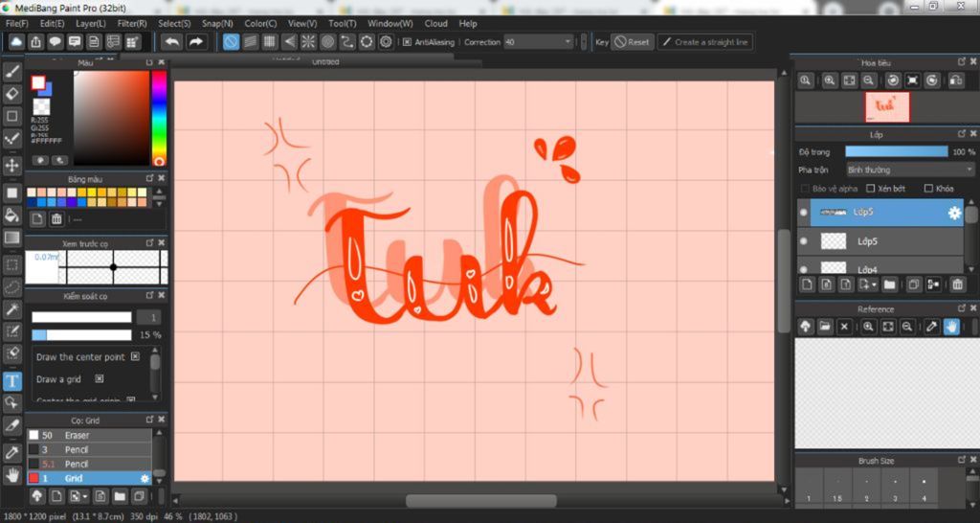The width and height of the screenshot is (980, 523).
Task: Hide the selected top Lớp5 layer
Action: 804,213
